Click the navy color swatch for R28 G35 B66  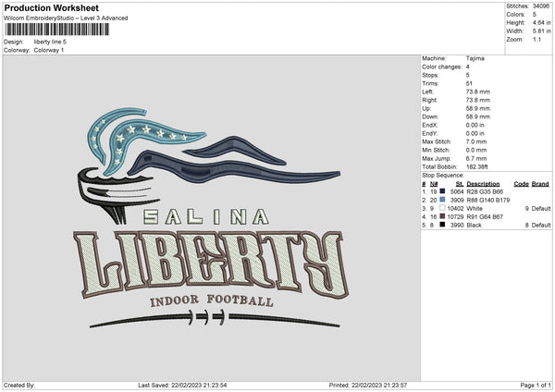pos(442,191)
